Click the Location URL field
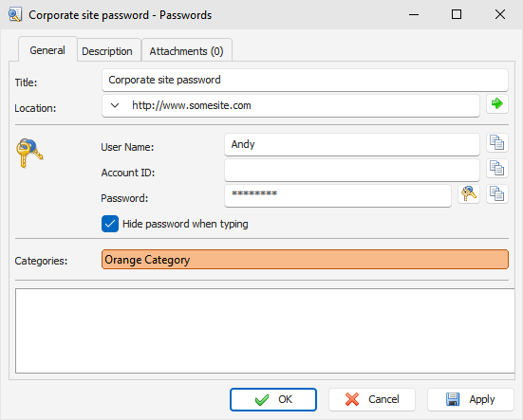This screenshot has height=420, width=523. coord(290,105)
